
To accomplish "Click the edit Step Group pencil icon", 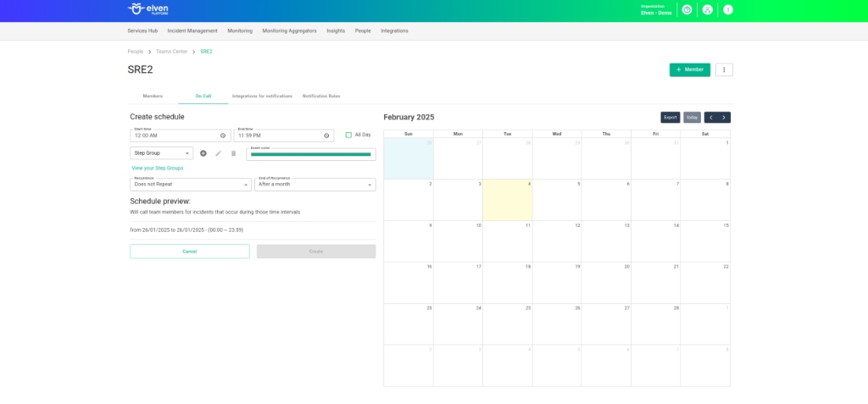I will [219, 153].
